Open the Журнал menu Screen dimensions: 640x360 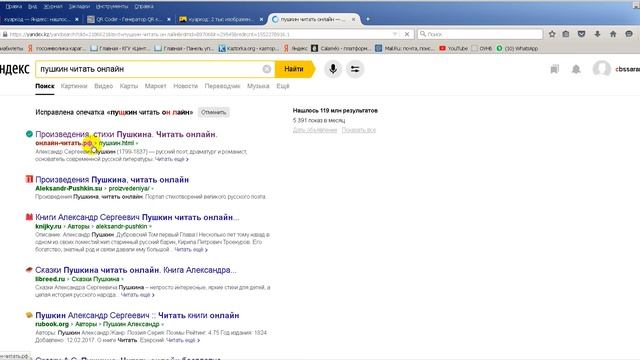click(53, 7)
